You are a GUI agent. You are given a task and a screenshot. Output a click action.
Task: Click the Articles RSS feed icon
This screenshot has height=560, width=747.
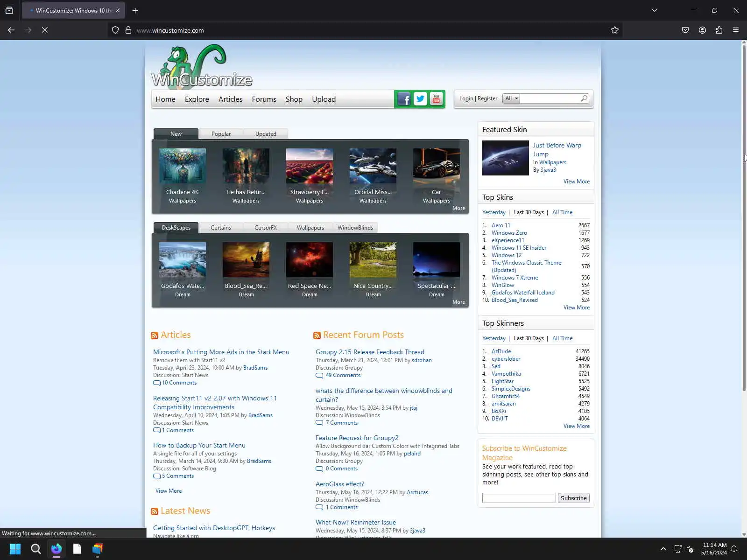coord(155,336)
